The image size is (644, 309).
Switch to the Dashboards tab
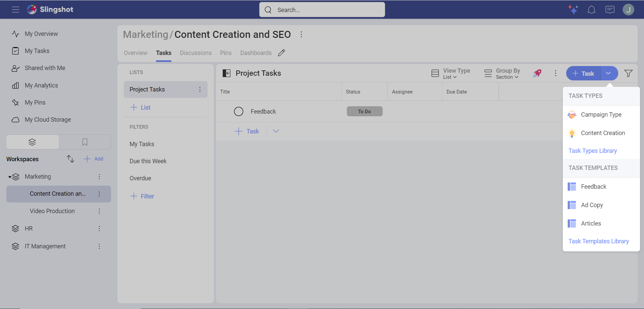256,53
